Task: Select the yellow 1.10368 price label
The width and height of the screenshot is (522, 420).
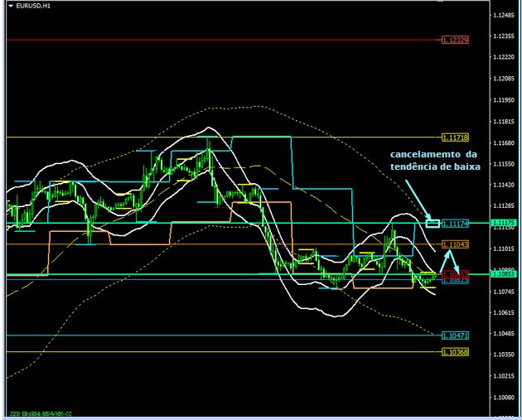Action: click(455, 352)
